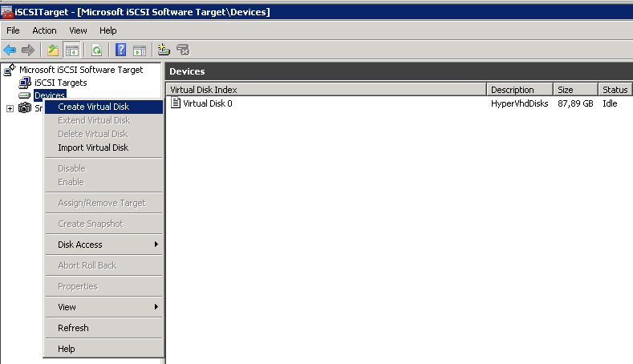Viewport: 633px width, 364px height.
Task: Toggle the Show/Hide Action Pane icon
Action: click(x=139, y=50)
